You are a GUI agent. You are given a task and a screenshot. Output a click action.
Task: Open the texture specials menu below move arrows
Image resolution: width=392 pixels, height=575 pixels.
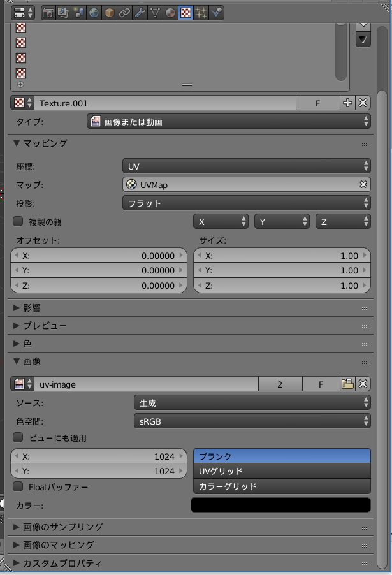[363, 40]
